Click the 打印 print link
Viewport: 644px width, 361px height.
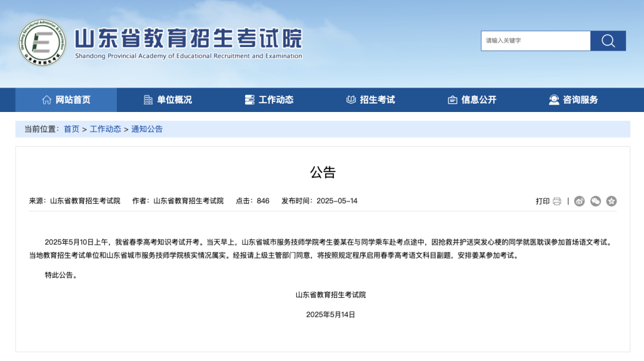point(543,201)
